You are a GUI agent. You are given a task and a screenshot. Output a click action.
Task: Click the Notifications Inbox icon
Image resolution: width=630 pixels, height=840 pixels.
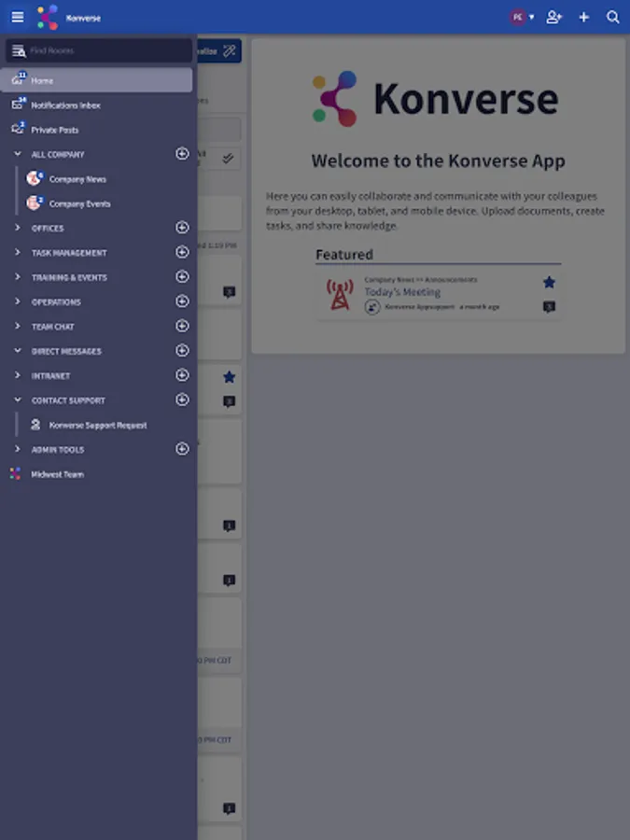click(x=19, y=104)
